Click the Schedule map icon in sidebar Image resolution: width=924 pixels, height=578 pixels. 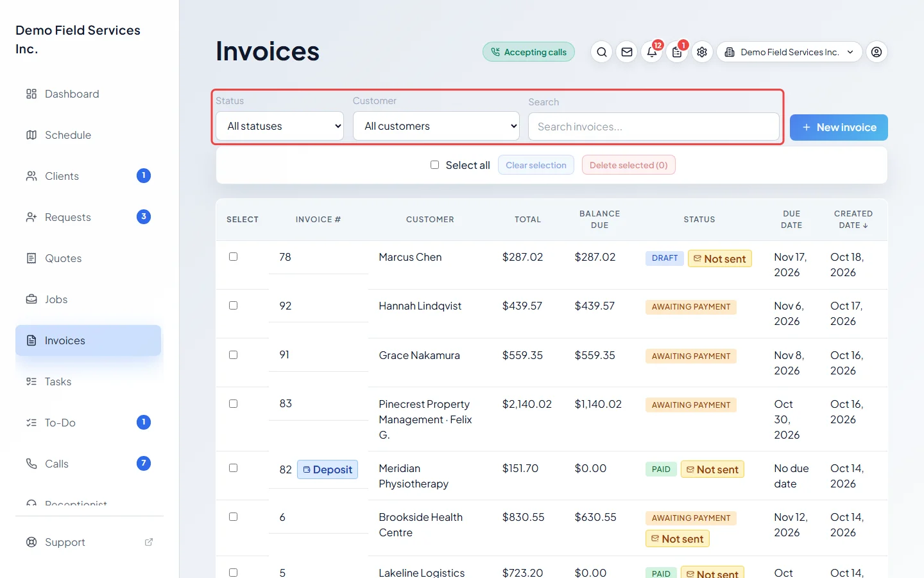point(31,135)
